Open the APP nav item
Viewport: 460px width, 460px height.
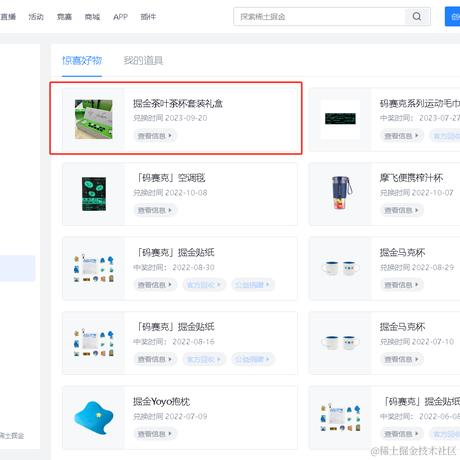coord(120,17)
